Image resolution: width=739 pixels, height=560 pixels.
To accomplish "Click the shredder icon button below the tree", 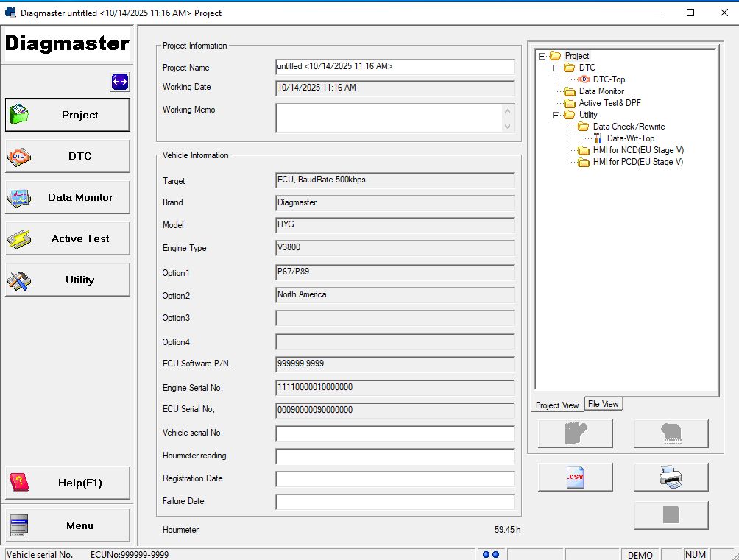I will [671, 433].
